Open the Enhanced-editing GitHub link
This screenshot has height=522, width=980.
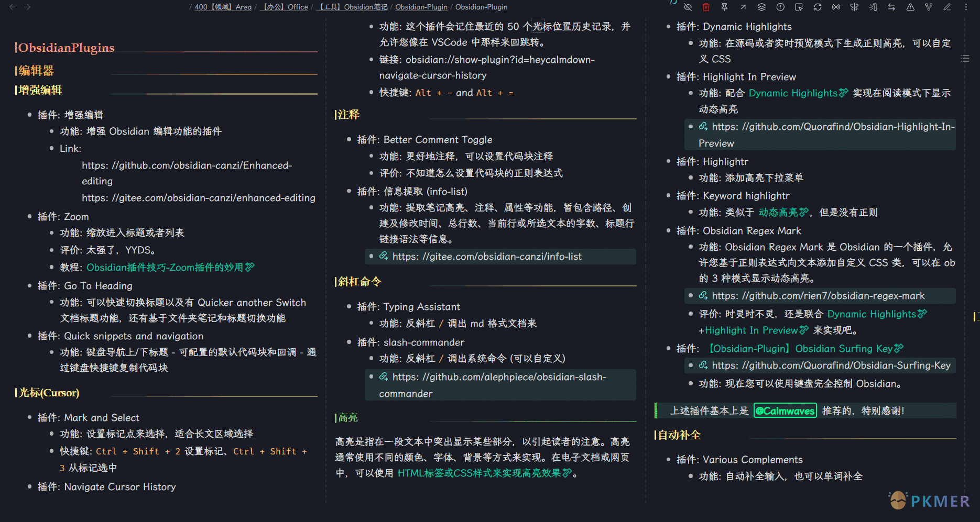(x=187, y=173)
